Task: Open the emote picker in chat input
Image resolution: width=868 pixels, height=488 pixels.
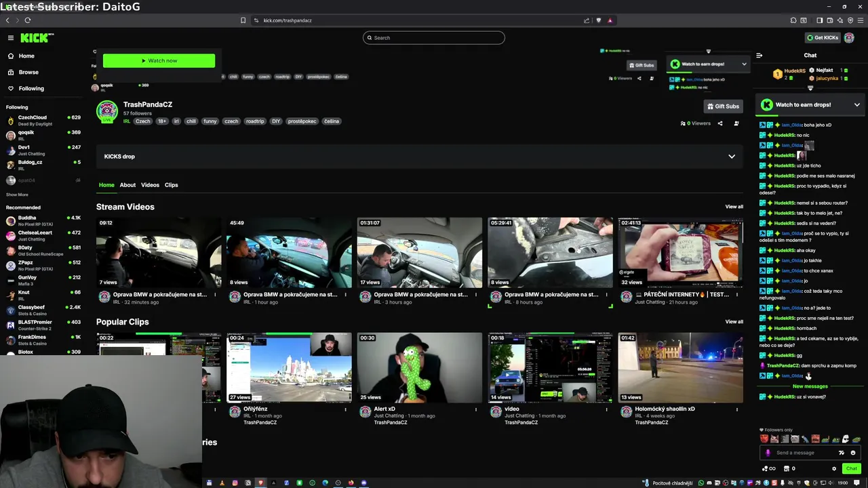Action: [853, 453]
